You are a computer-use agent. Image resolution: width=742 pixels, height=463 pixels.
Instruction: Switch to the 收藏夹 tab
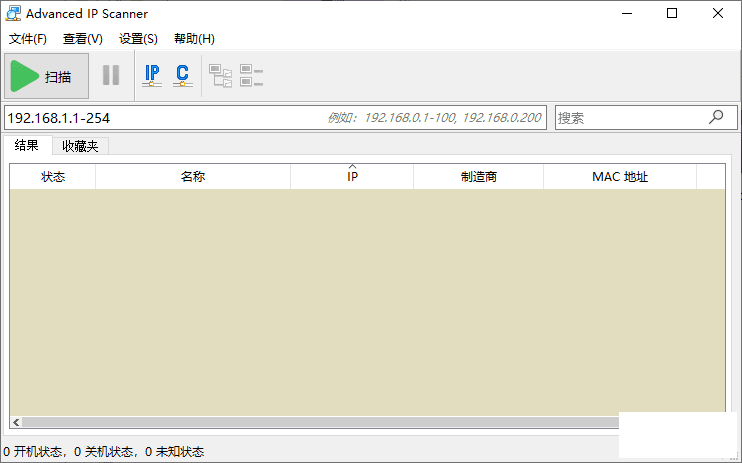80,146
